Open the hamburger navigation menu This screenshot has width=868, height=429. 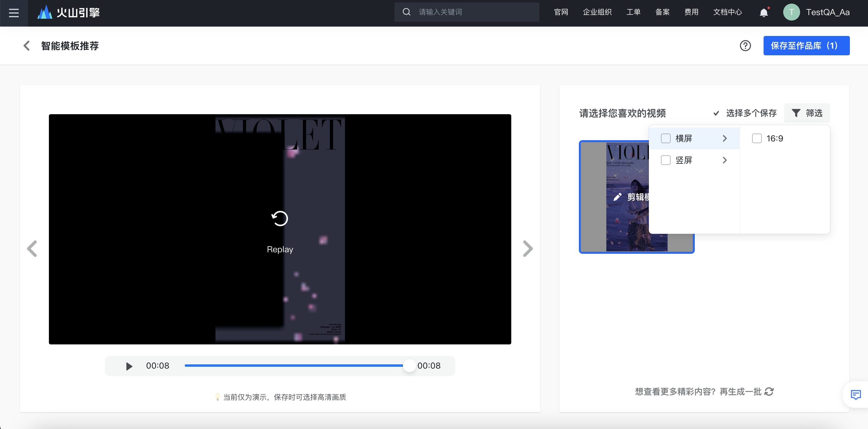click(14, 13)
